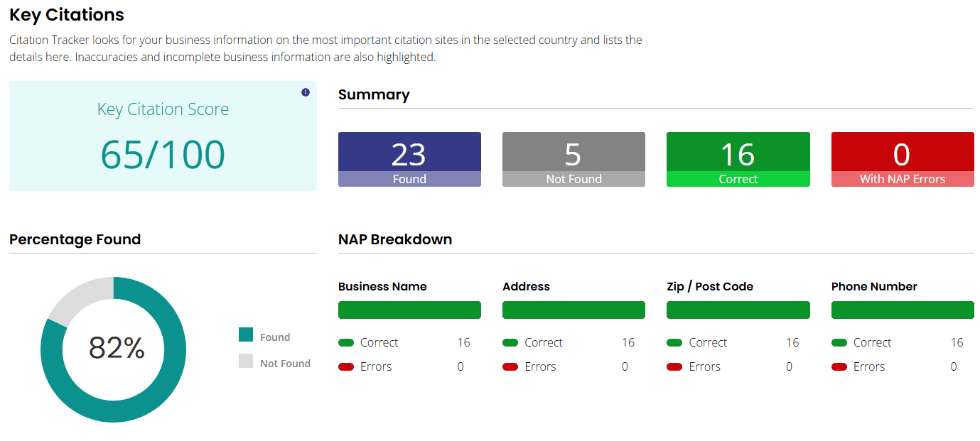The width and height of the screenshot is (980, 441).
Task: Click Correct under Business Name
Action: pos(379,342)
